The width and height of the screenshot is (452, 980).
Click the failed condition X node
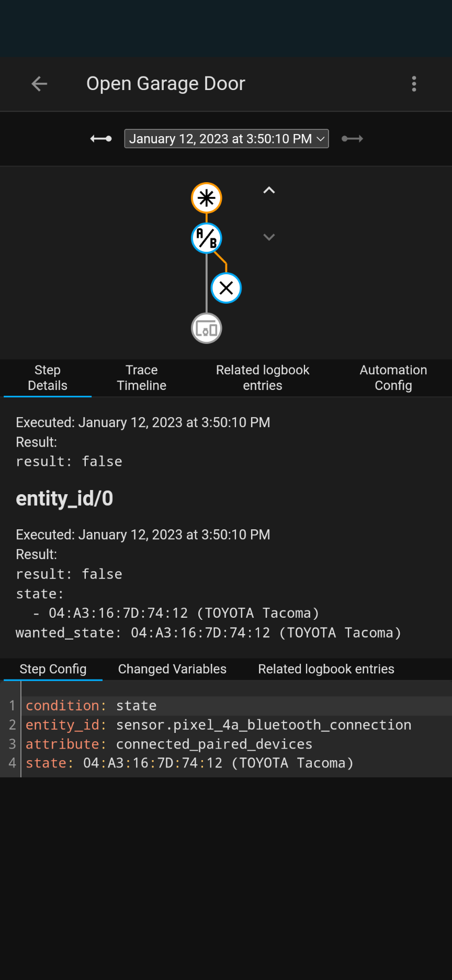click(225, 287)
